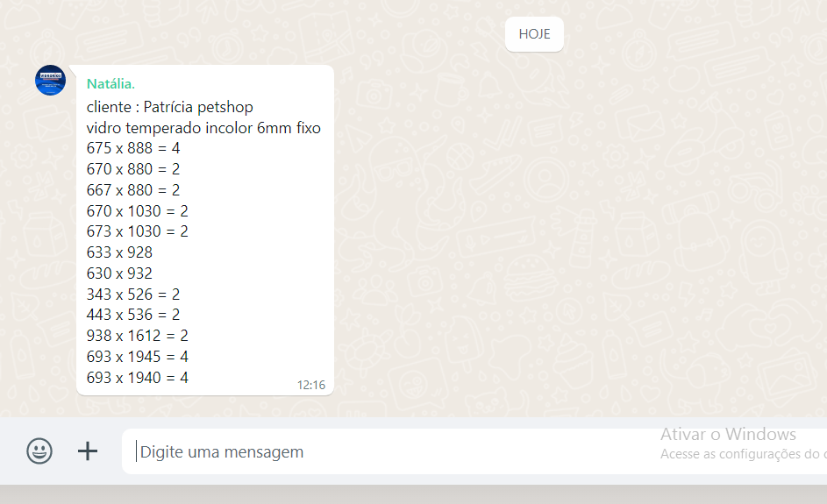
Task: Select the '693 x 1945 = 4' line
Action: click(138, 357)
